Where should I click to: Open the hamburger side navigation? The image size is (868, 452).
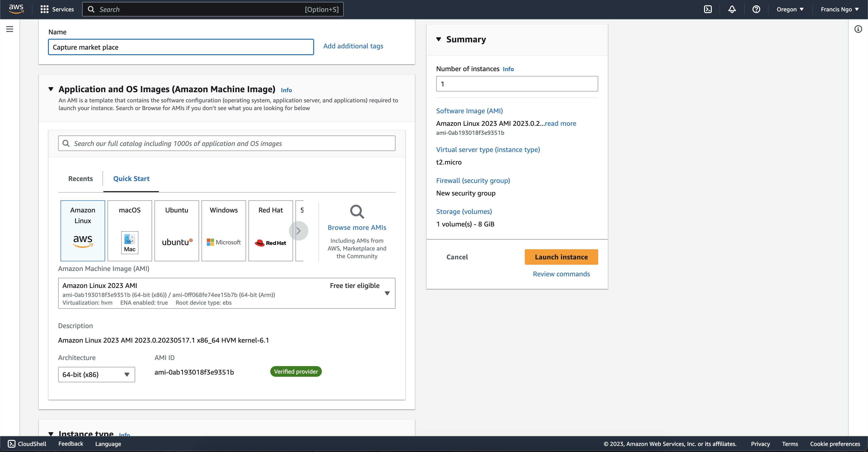(10, 29)
